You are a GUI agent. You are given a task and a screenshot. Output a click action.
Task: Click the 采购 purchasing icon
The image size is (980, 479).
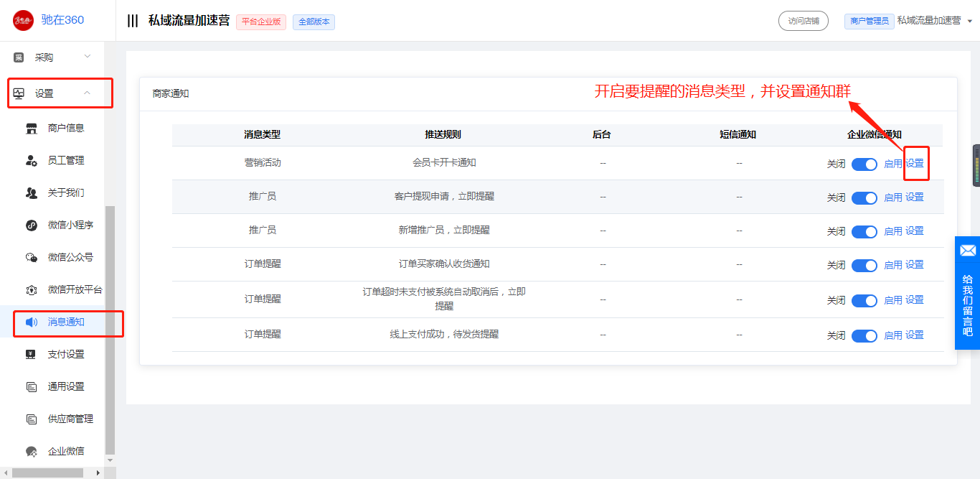pyautogui.click(x=19, y=57)
